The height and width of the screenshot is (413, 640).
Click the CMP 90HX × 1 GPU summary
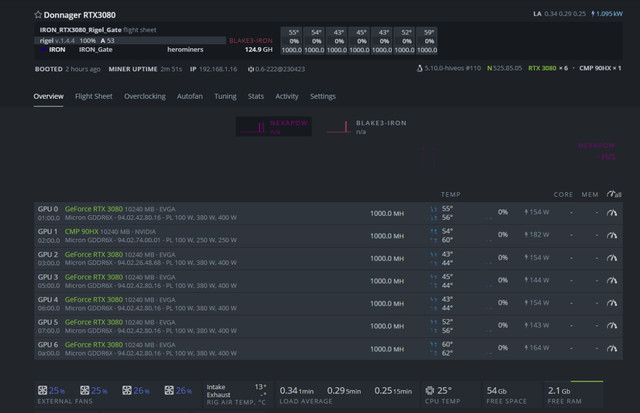point(600,68)
